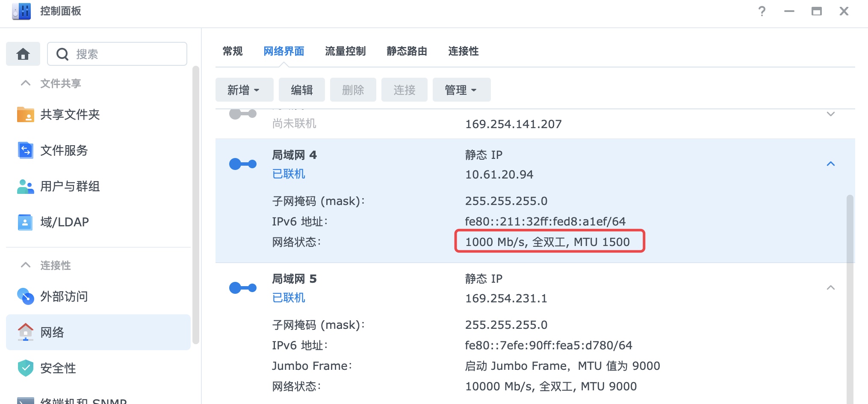Open Shared Folder (共享文件夹) settings
The width and height of the screenshot is (868, 404).
[70, 114]
